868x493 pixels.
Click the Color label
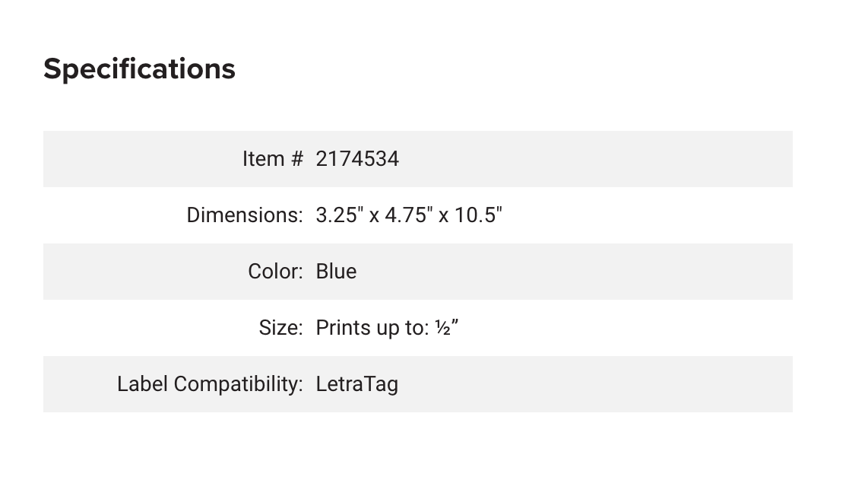click(275, 272)
